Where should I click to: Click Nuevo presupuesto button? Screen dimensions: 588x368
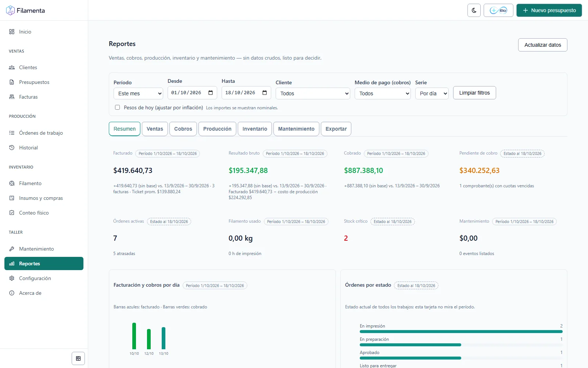[x=549, y=10]
